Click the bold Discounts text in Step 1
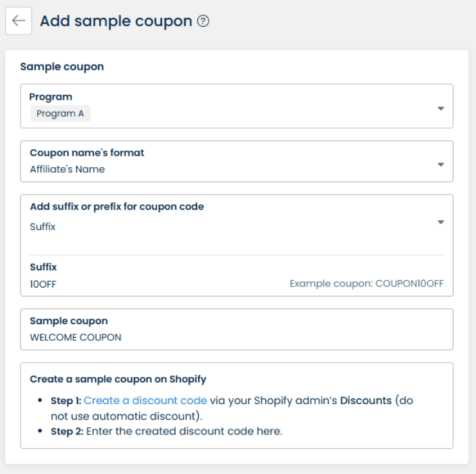The width and height of the screenshot is (476, 474). click(366, 400)
